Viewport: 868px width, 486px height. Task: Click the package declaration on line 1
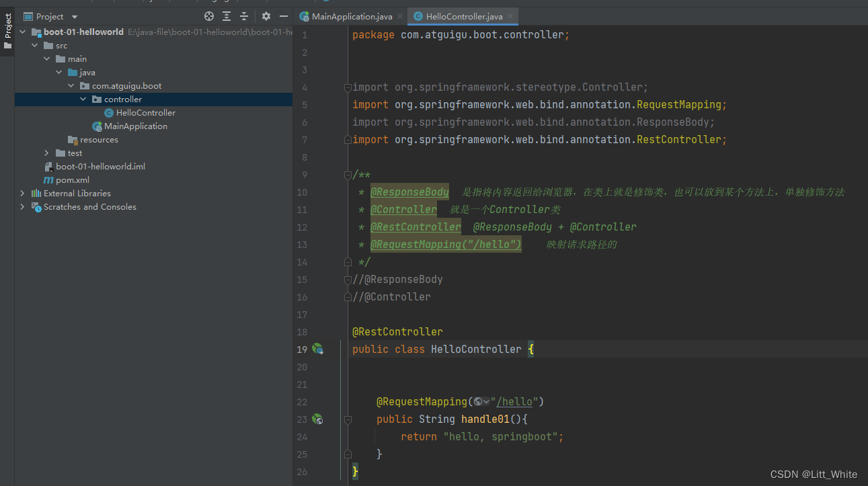click(461, 34)
